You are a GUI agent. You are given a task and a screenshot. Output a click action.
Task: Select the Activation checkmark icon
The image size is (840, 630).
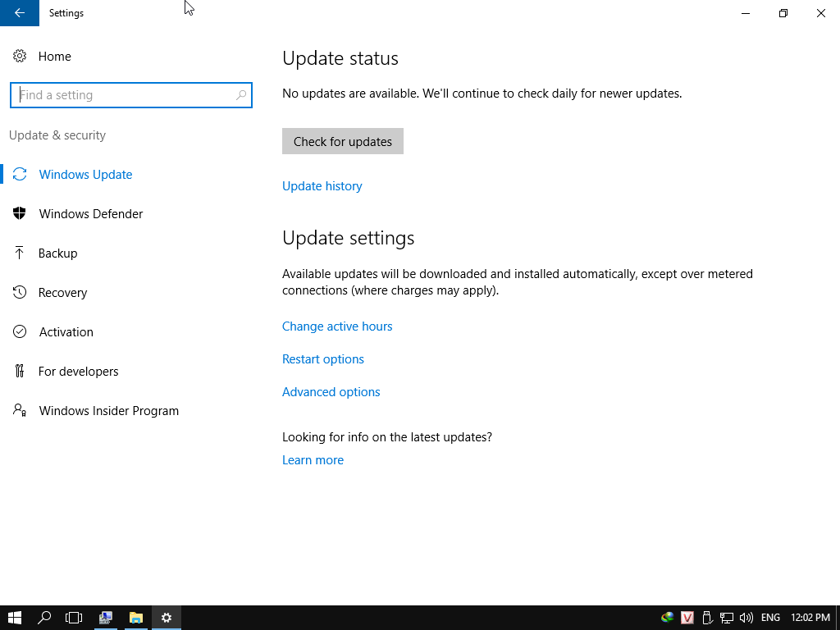[20, 331]
